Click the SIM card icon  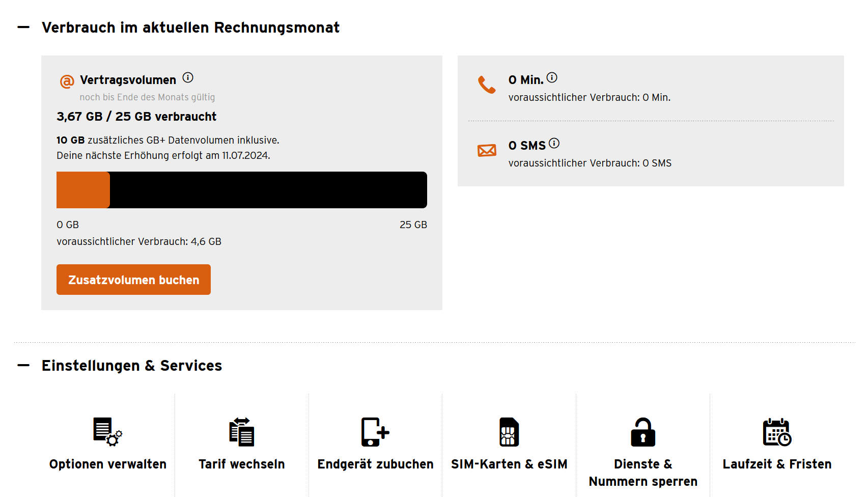click(x=509, y=432)
